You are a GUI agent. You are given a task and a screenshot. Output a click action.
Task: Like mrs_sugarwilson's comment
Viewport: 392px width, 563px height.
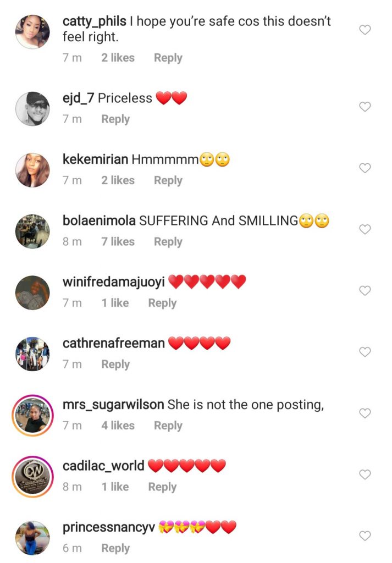pos(365,413)
